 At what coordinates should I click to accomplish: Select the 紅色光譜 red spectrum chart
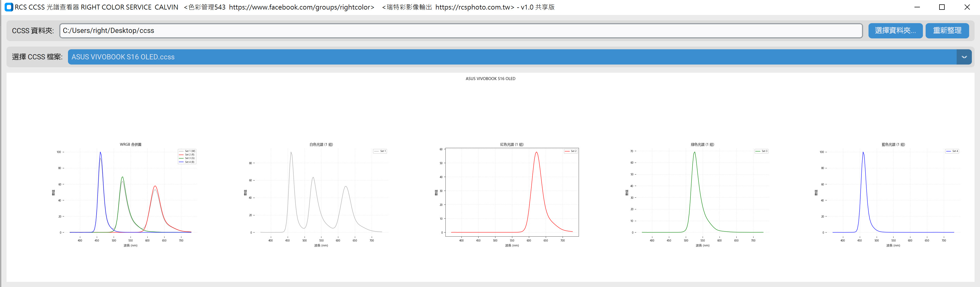pos(512,192)
